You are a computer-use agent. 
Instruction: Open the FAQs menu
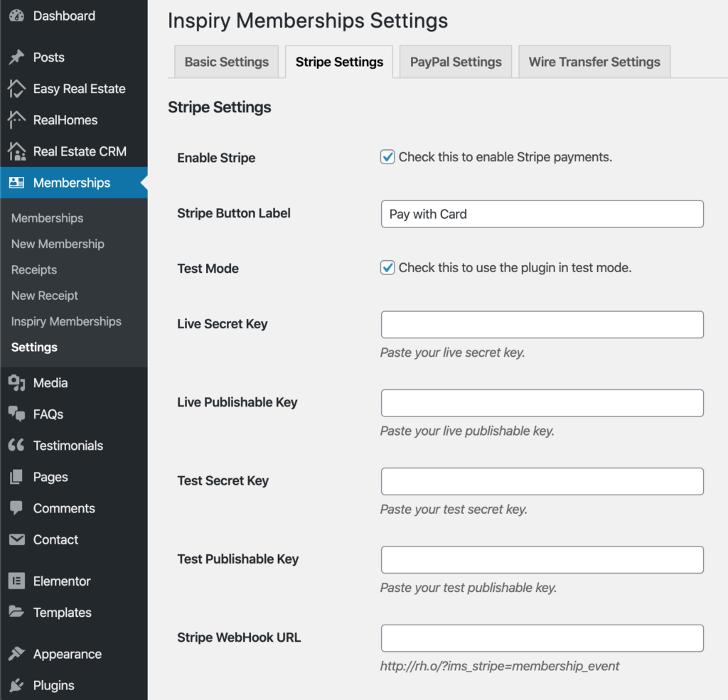(74, 414)
